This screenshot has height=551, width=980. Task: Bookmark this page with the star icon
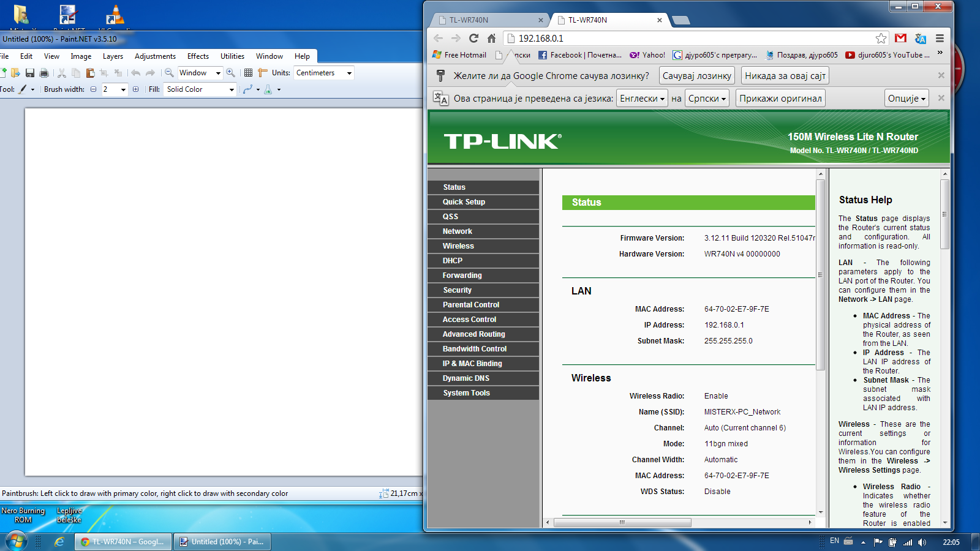tap(881, 38)
